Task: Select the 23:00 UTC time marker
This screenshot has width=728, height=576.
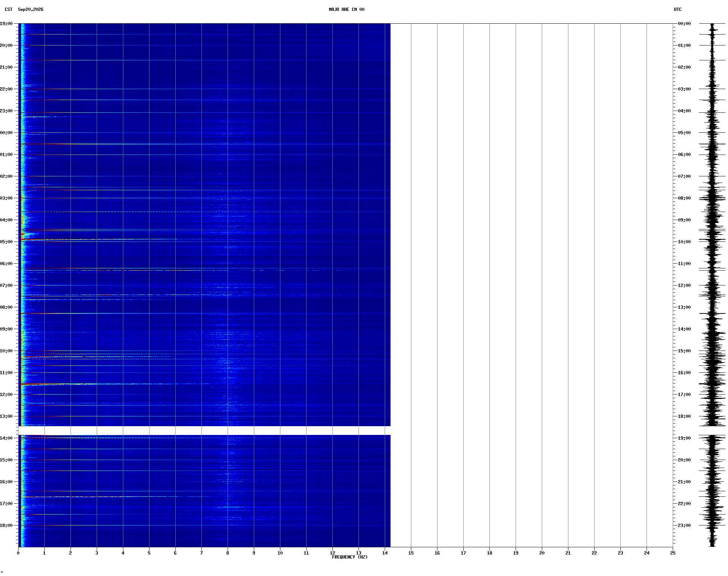Action: [x=684, y=525]
